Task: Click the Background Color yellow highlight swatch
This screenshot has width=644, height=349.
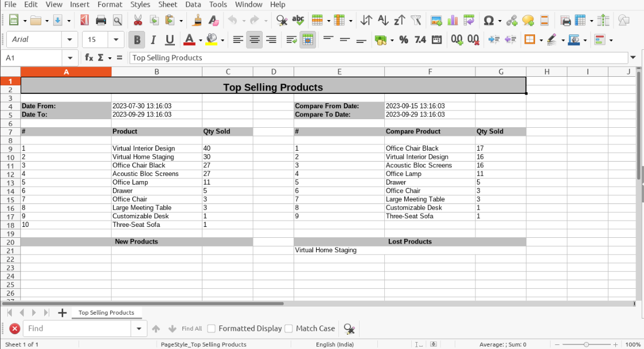Action: 212,40
